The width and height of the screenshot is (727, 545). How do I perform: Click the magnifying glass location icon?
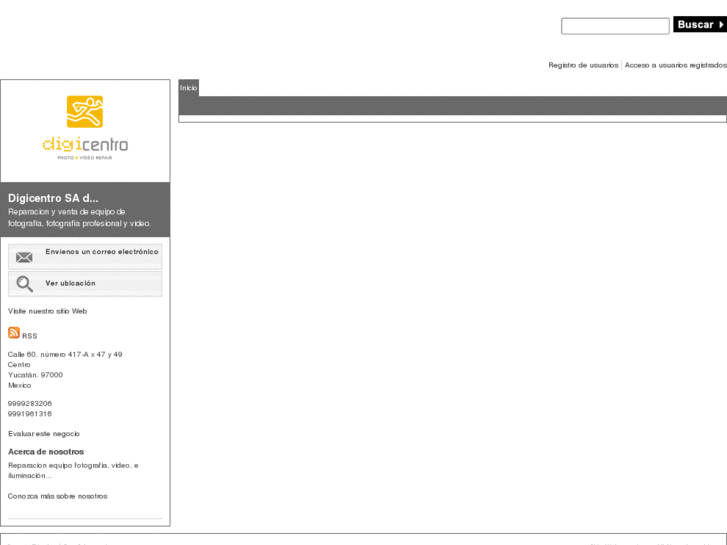[24, 283]
